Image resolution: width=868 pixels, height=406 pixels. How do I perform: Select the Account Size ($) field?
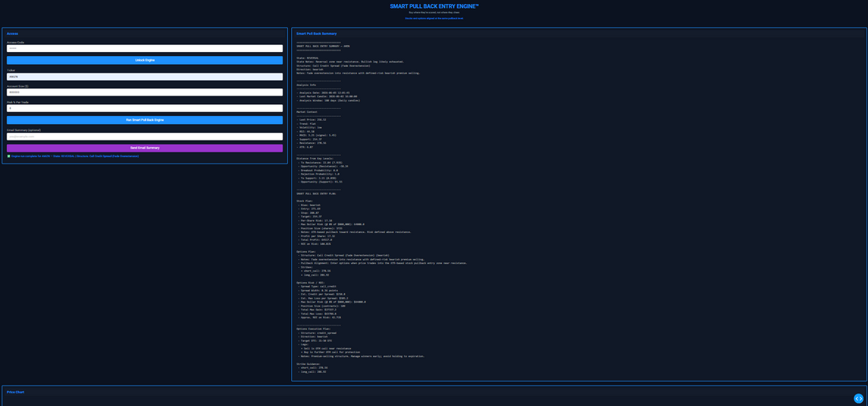click(x=144, y=92)
